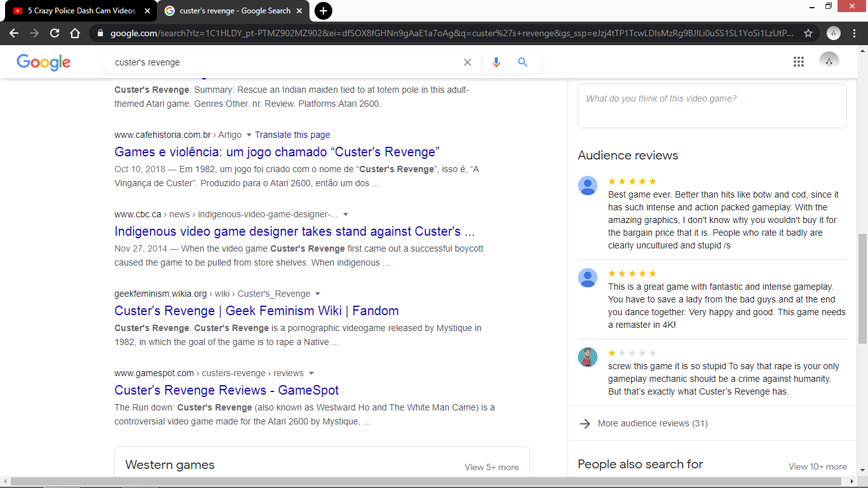This screenshot has width=868, height=488.
Task: Click the vertical page scrollbar thumb
Action: click(x=862, y=289)
